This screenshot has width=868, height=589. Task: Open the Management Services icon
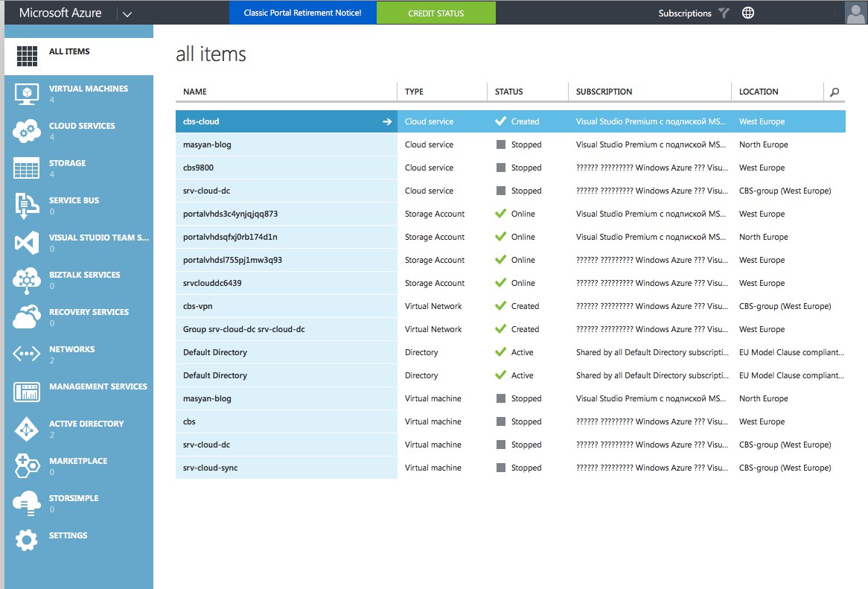point(27,392)
